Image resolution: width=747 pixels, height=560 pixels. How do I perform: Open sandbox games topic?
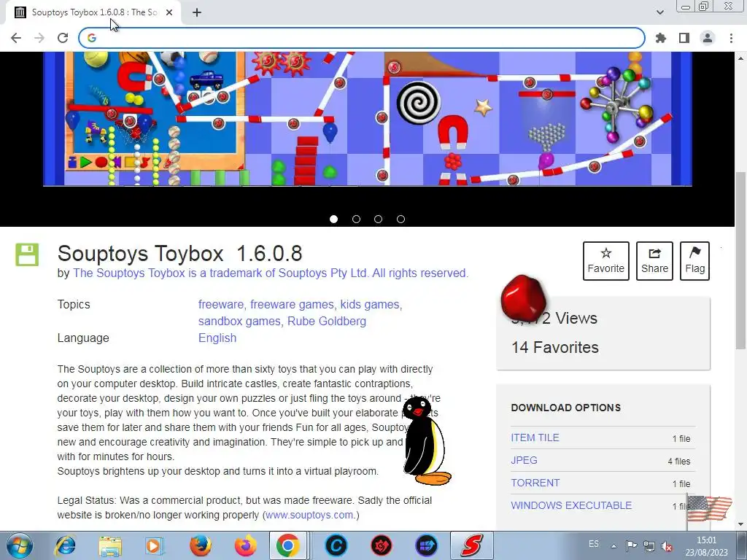(x=239, y=322)
